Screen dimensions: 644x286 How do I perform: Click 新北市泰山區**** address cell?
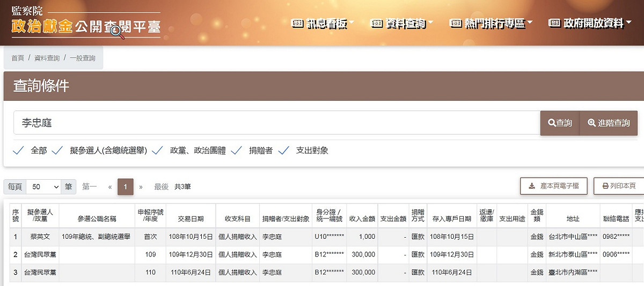(x=573, y=254)
